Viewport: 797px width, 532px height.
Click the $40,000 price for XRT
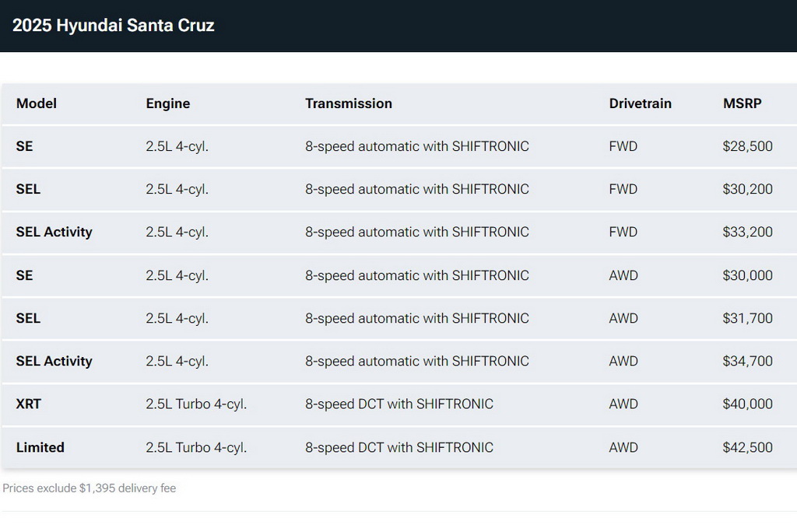click(x=747, y=404)
